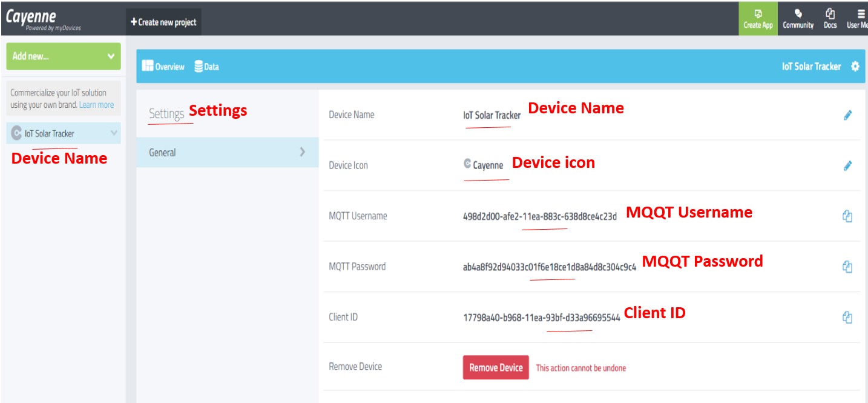
Task: Open device settings gear icon
Action: coord(855,67)
